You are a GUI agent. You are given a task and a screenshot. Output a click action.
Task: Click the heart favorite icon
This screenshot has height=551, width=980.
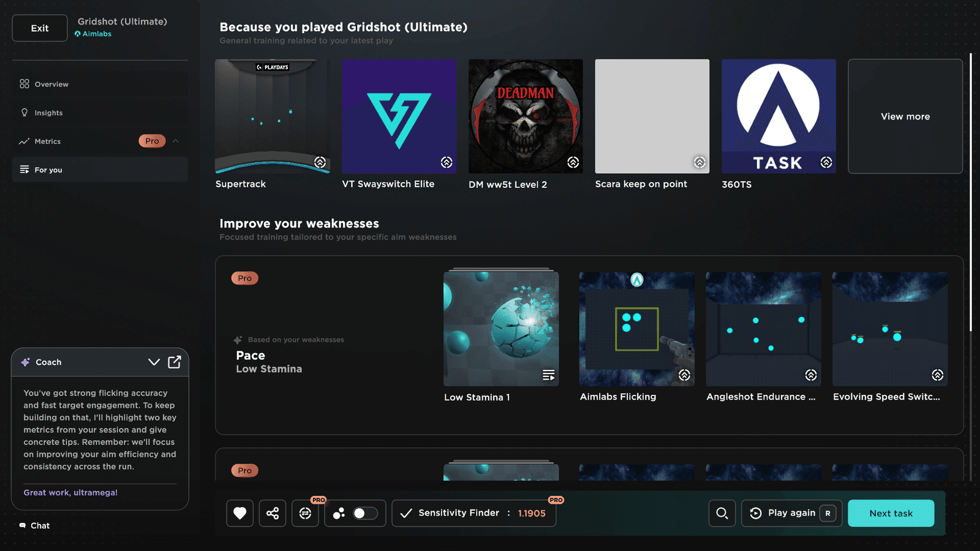point(239,513)
